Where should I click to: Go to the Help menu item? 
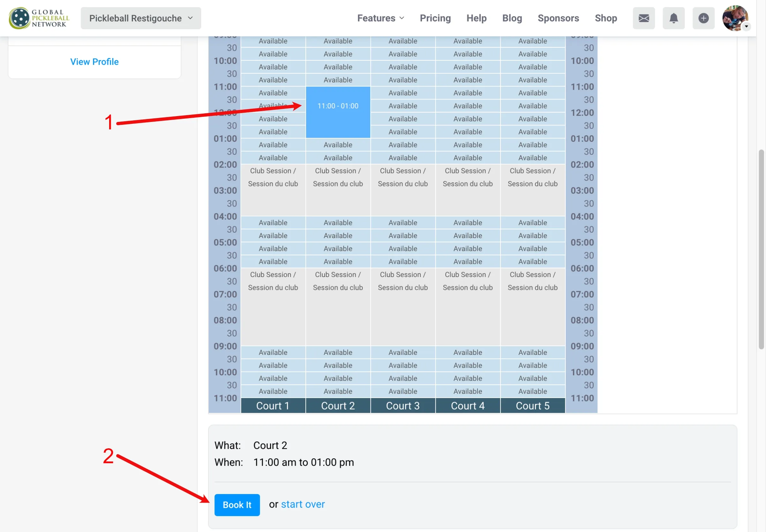(476, 18)
